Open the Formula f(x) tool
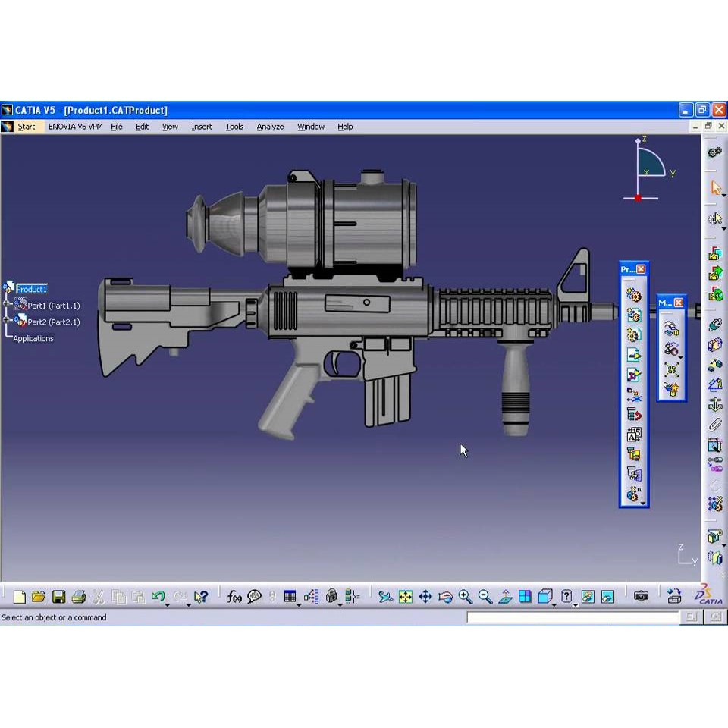 [234, 597]
